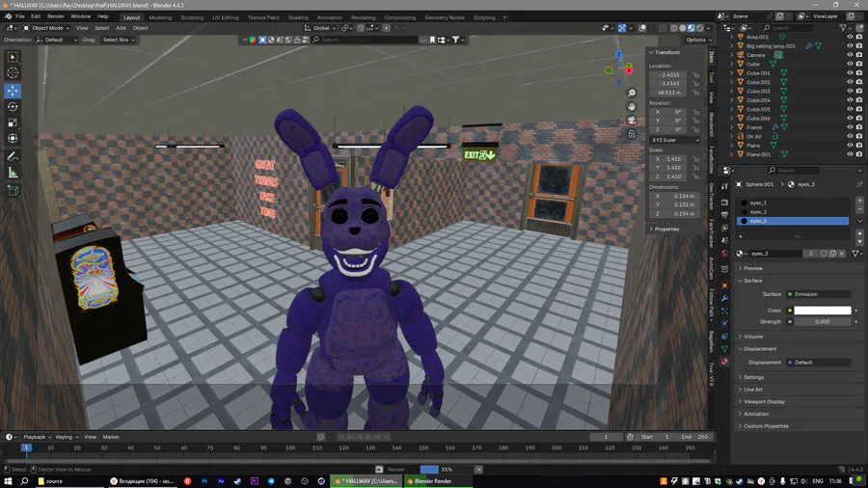Open the Playback menu in timeline
Viewport: 868px width, 488px height.
[36, 437]
